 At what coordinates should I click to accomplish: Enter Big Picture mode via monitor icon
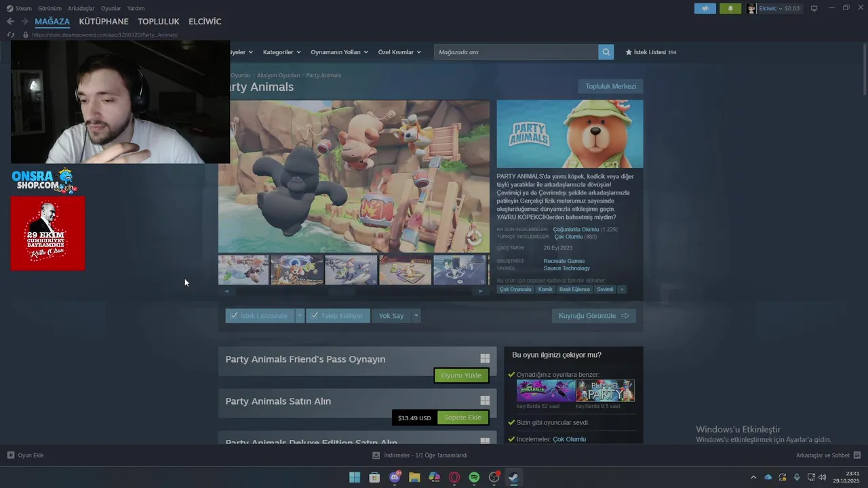point(814,8)
